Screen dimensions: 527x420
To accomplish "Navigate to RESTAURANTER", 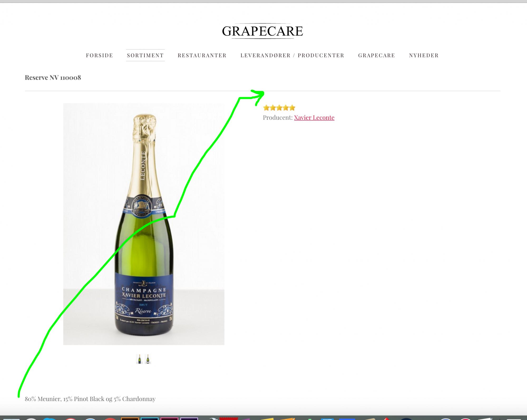I will (x=202, y=55).
